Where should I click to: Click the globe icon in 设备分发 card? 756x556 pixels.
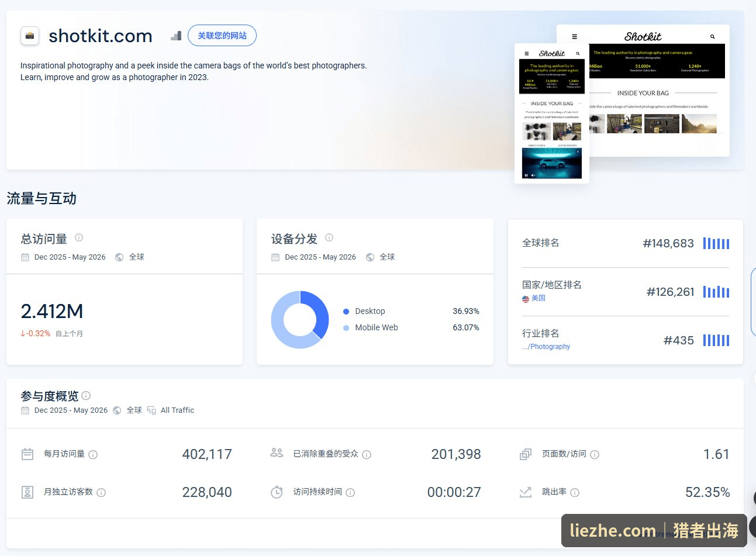[370, 257]
